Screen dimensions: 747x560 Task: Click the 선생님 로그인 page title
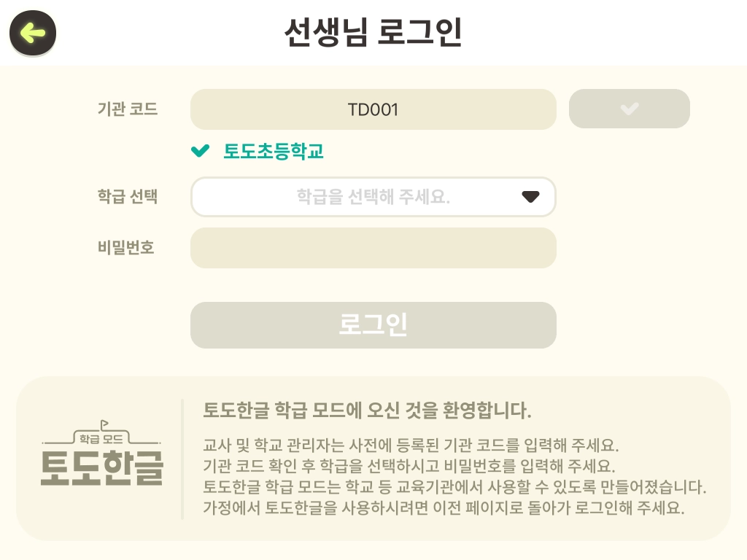tap(373, 32)
